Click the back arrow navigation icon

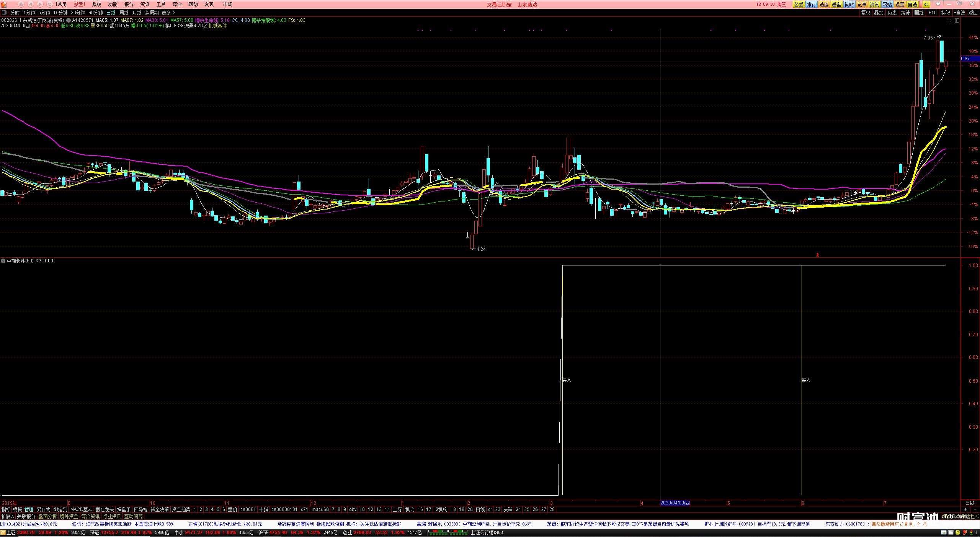click(30, 4)
